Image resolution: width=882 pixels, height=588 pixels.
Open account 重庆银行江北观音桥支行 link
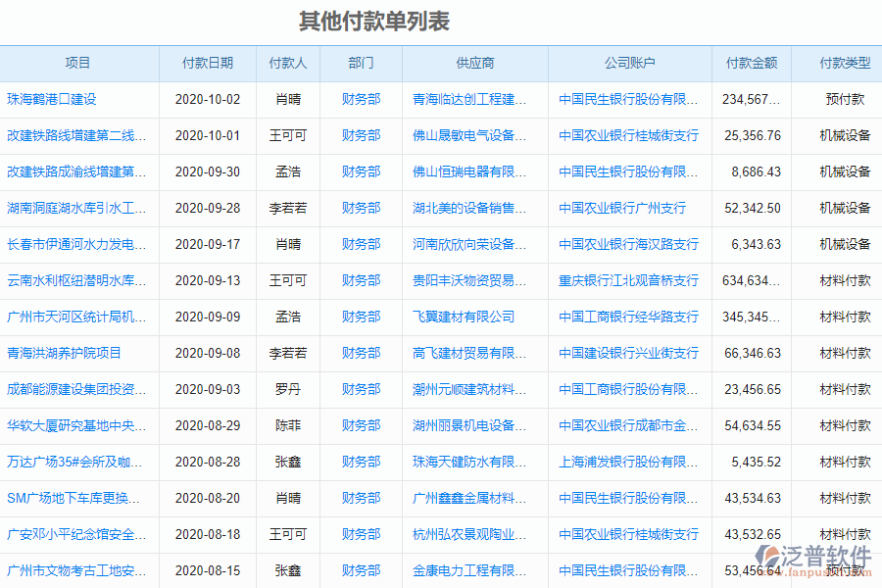[630, 280]
